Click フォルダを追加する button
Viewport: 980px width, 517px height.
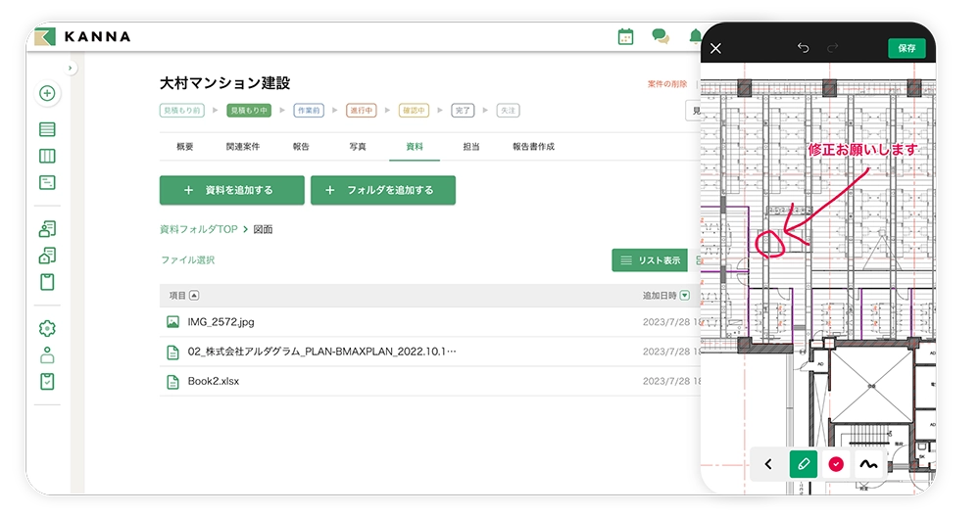coord(383,190)
